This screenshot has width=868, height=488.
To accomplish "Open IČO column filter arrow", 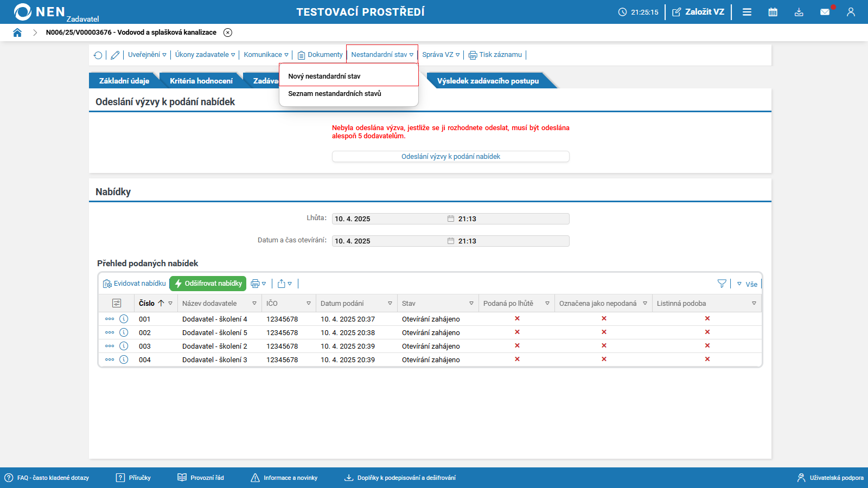I will point(309,303).
